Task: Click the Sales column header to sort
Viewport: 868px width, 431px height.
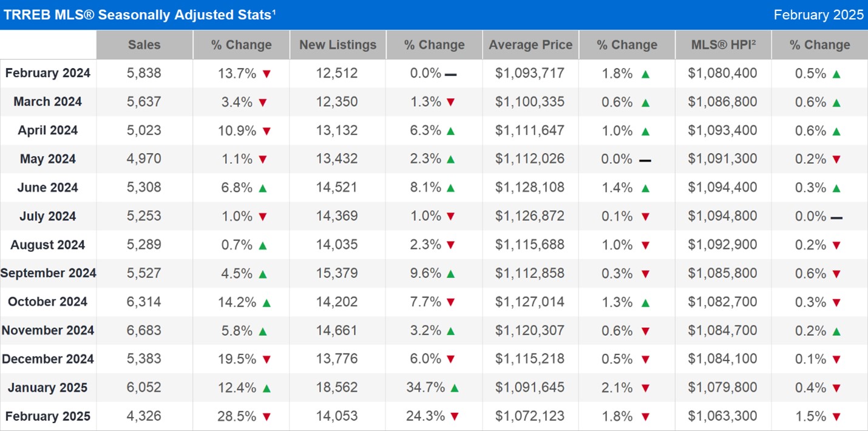Action: [x=144, y=44]
